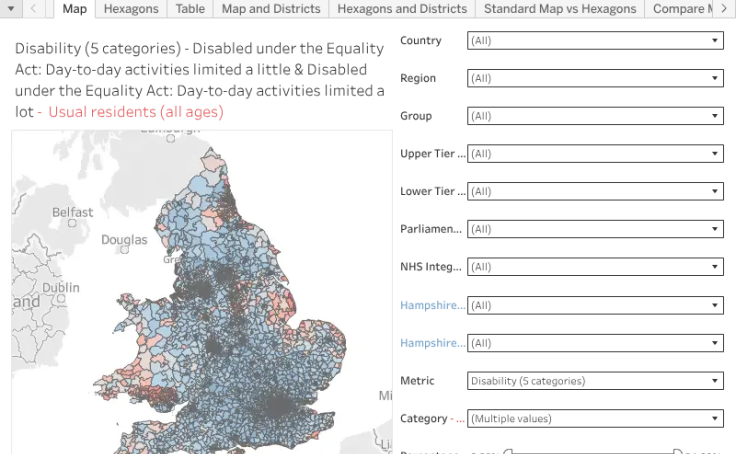Select the Map and Districts tab
The image size is (736, 454).
tap(271, 8)
